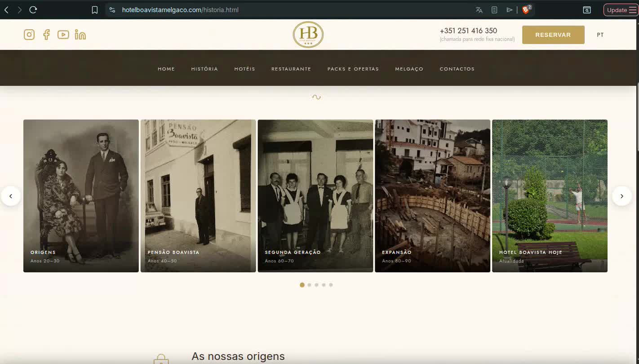The height and width of the screenshot is (364, 639).
Task: Open the Packs e Ofertas menu item
Action: pyautogui.click(x=353, y=69)
